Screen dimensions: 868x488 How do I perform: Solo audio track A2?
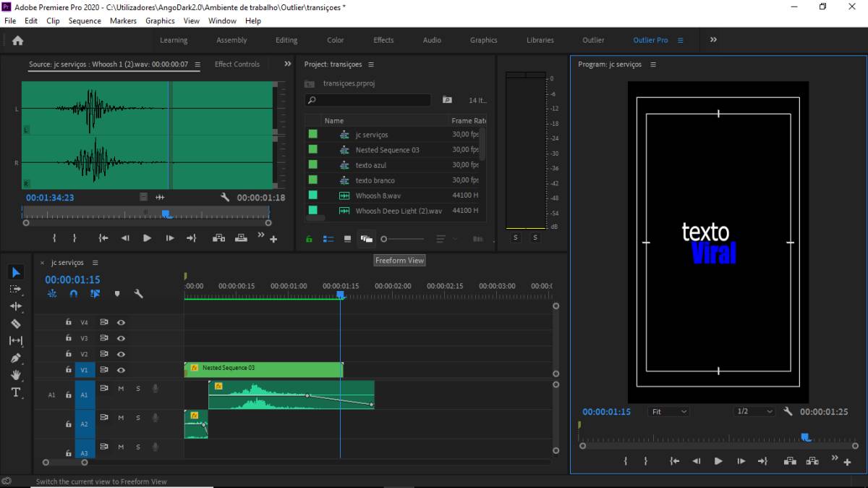coord(138,418)
